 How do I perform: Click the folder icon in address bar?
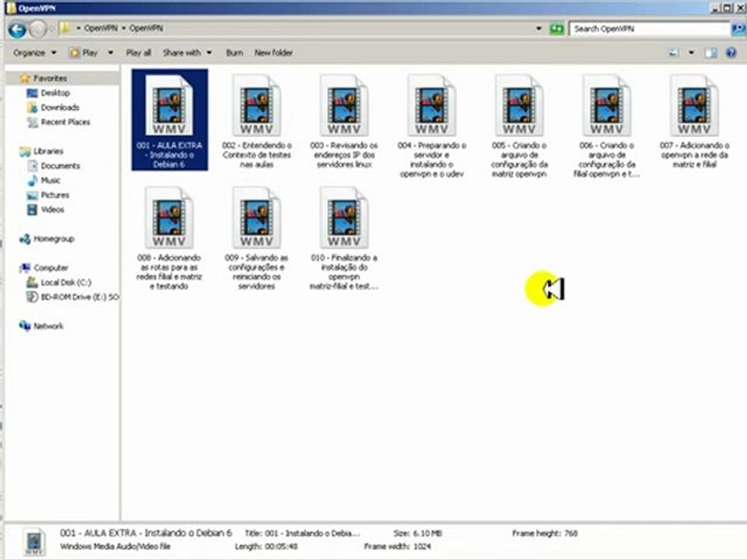pos(65,28)
